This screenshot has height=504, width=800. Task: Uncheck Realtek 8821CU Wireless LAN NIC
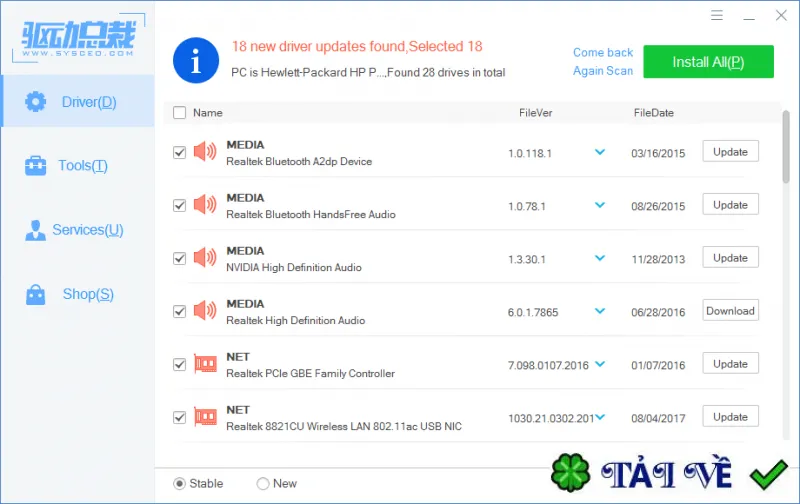click(180, 418)
